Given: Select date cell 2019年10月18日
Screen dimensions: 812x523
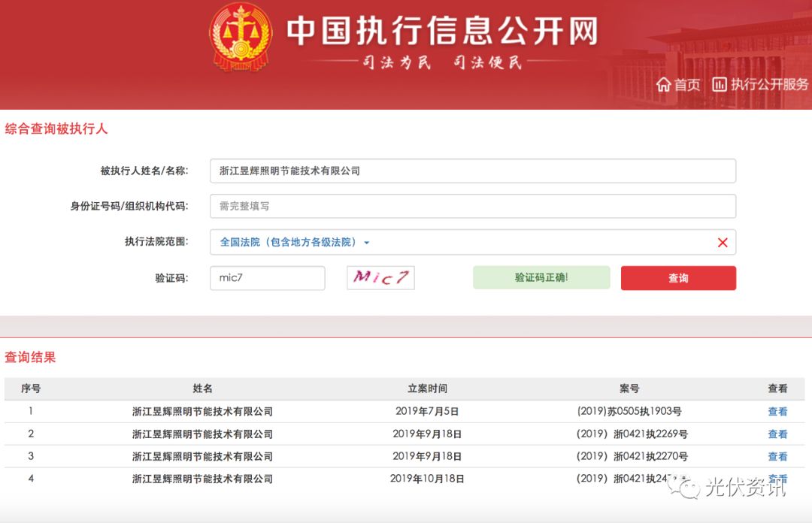Looking at the screenshot, I should click(427, 479).
